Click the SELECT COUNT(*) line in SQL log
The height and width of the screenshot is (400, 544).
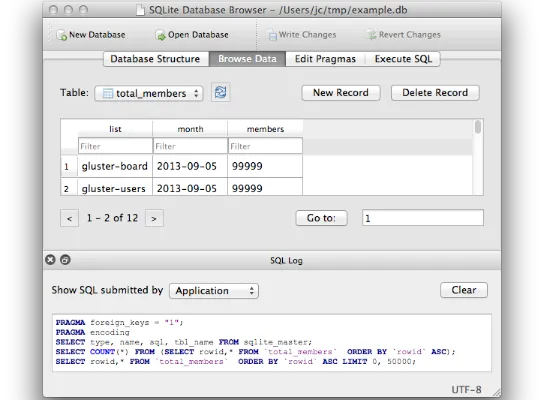tap(255, 352)
